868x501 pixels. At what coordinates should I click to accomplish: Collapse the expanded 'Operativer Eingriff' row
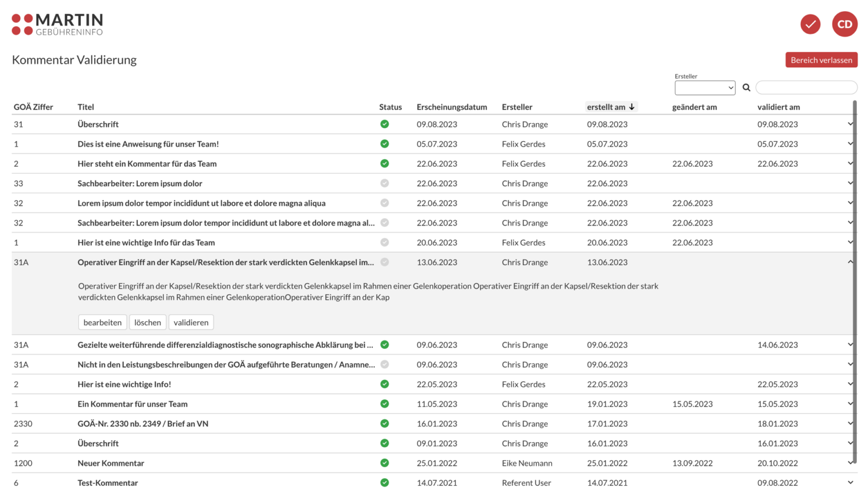[850, 262]
